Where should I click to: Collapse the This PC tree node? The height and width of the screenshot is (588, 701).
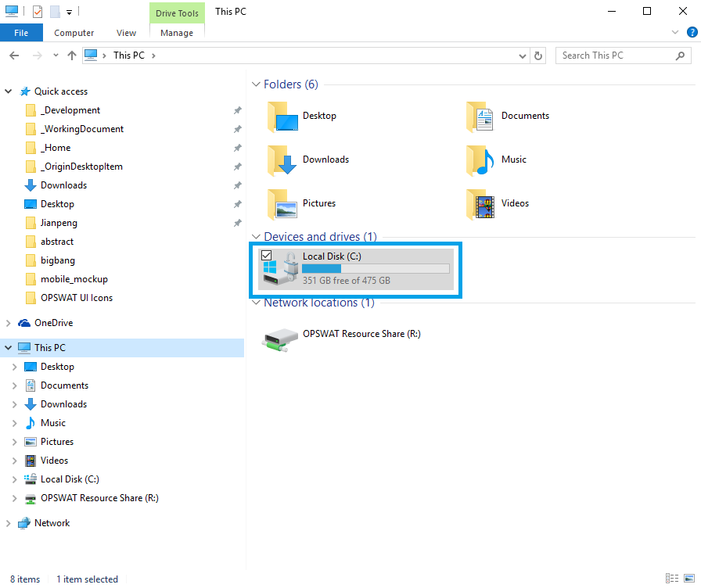click(x=8, y=348)
